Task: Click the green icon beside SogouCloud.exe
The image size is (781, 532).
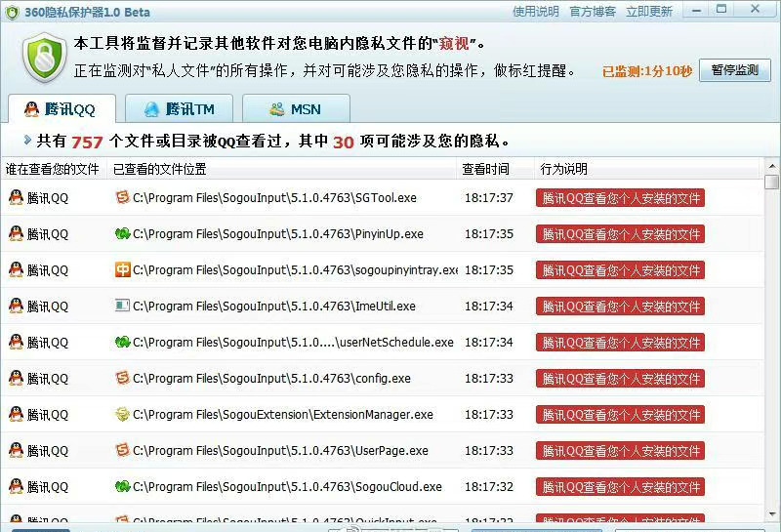Action: coord(122,486)
